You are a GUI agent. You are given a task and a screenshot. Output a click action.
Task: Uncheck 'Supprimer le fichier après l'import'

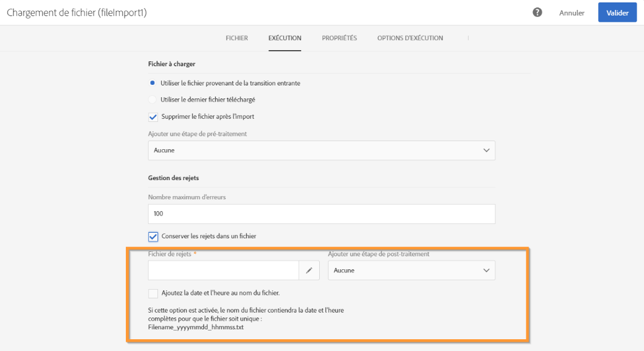click(153, 116)
